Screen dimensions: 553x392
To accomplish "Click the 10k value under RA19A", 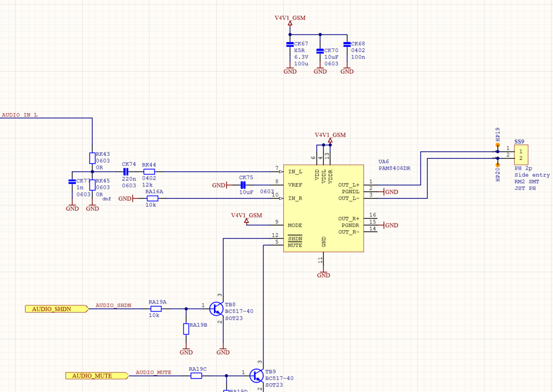I will coord(154,315).
